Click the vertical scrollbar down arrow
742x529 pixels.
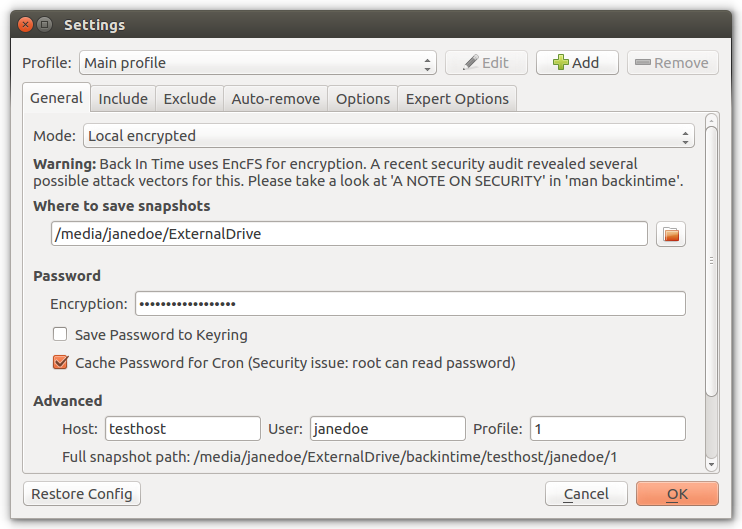pyautogui.click(x=711, y=464)
